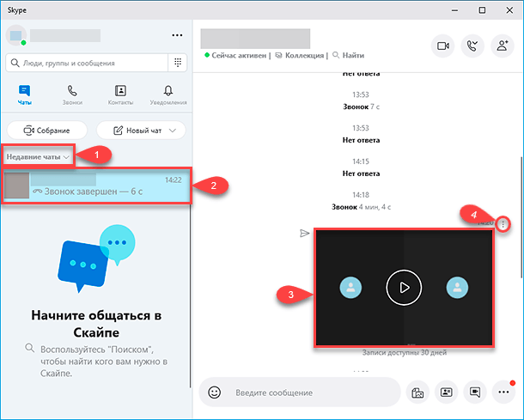
Task: Click the send arrow icon beside recording
Action: click(x=304, y=234)
